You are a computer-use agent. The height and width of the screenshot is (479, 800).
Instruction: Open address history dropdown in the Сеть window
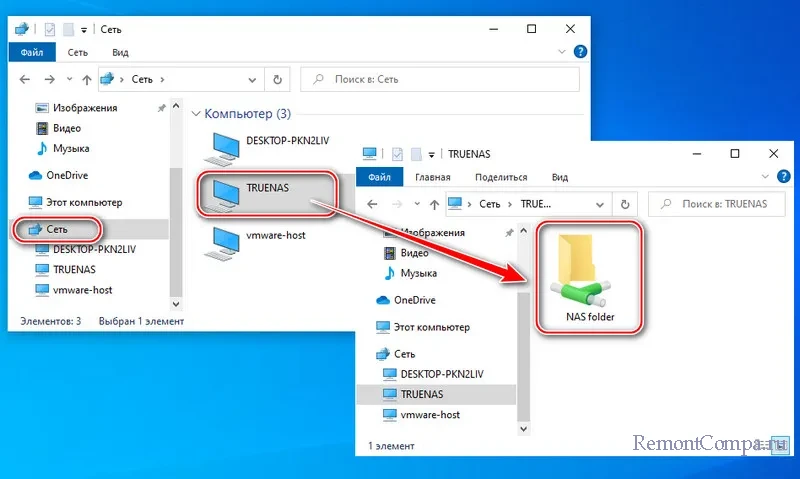pyautogui.click(x=259, y=77)
